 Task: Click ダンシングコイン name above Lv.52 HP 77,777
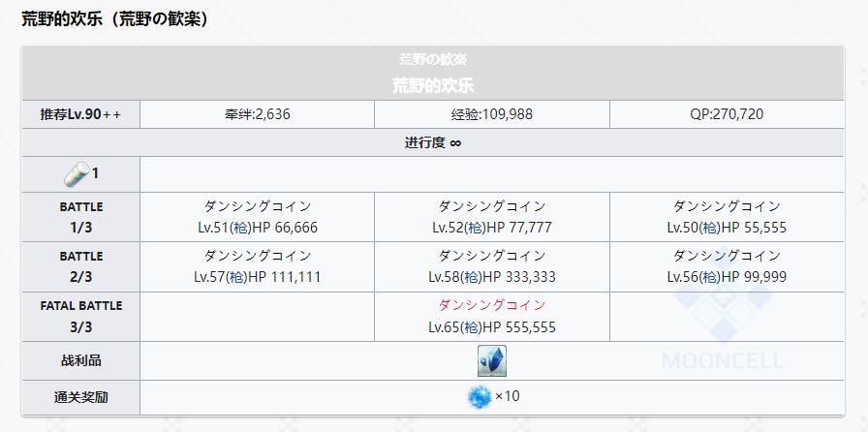point(491,205)
